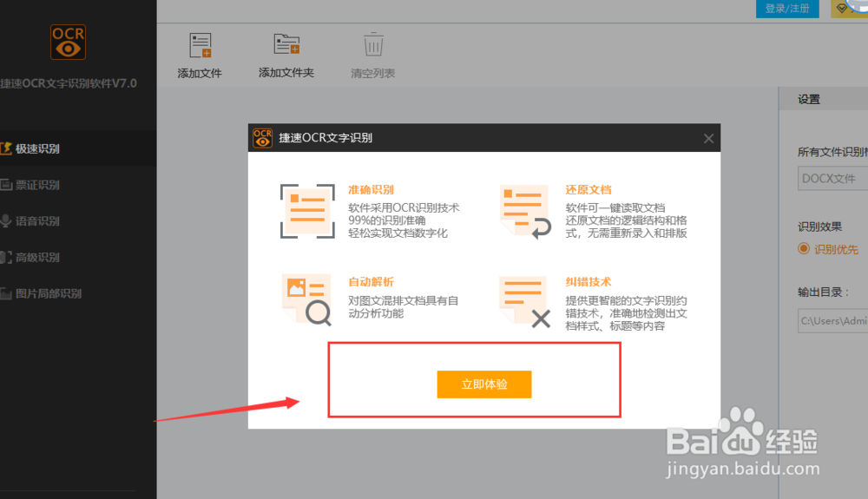Open the DOCX文件 format dropdown

pyautogui.click(x=832, y=179)
